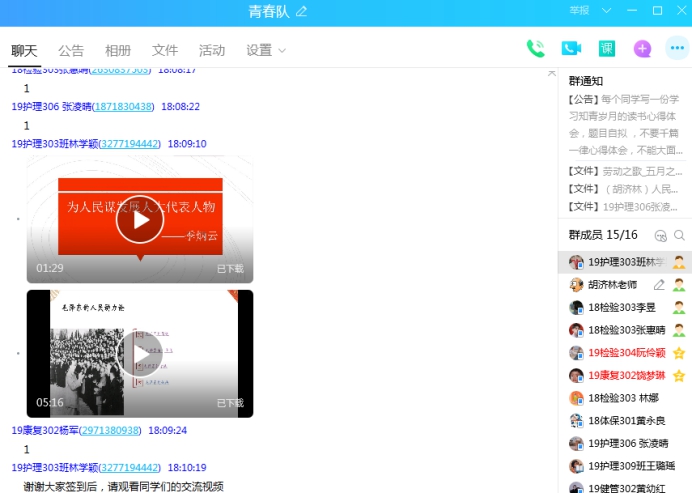Start a group video call

tap(571, 49)
